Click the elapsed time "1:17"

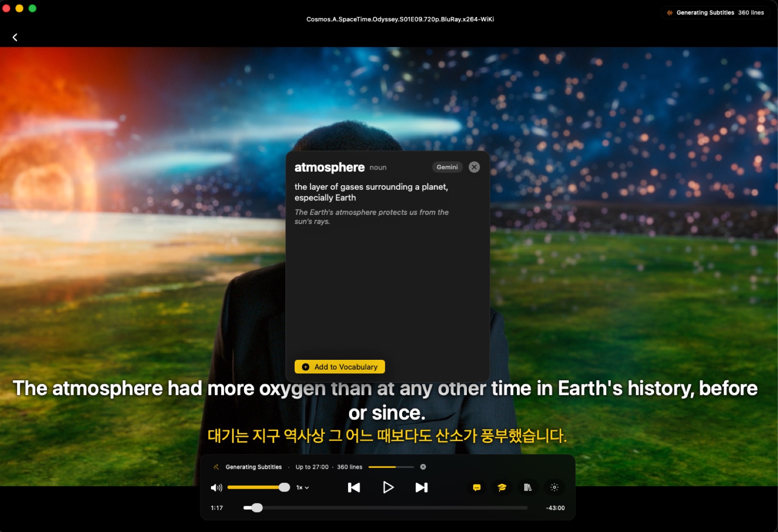point(217,508)
